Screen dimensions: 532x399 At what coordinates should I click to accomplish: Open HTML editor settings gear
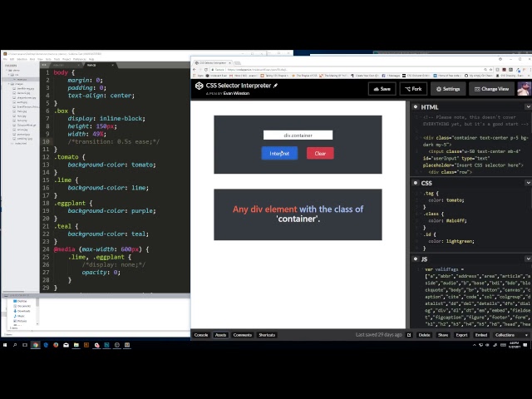(416, 107)
